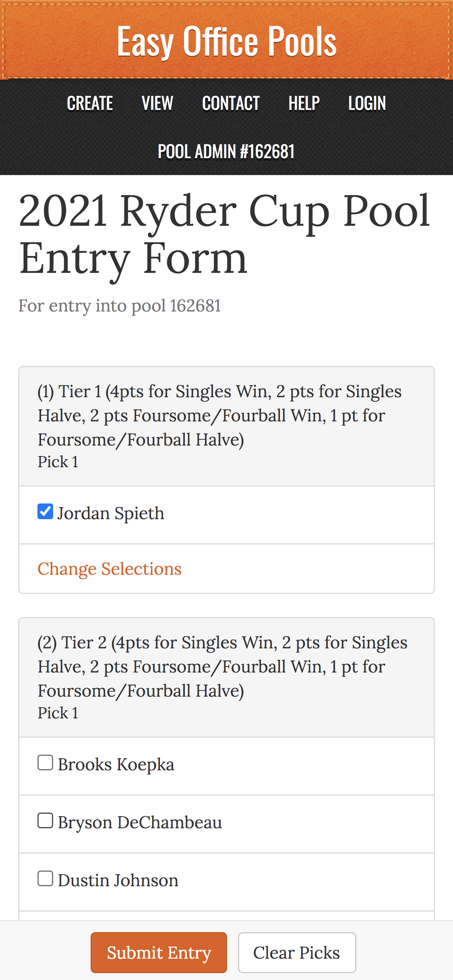Click the Change Selections link
Viewport: 453px width, 980px height.
pyautogui.click(x=110, y=569)
